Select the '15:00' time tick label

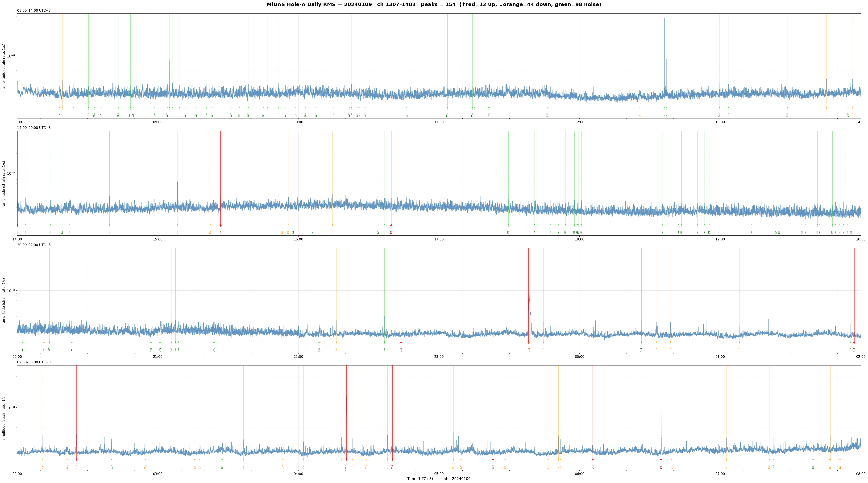click(x=158, y=239)
